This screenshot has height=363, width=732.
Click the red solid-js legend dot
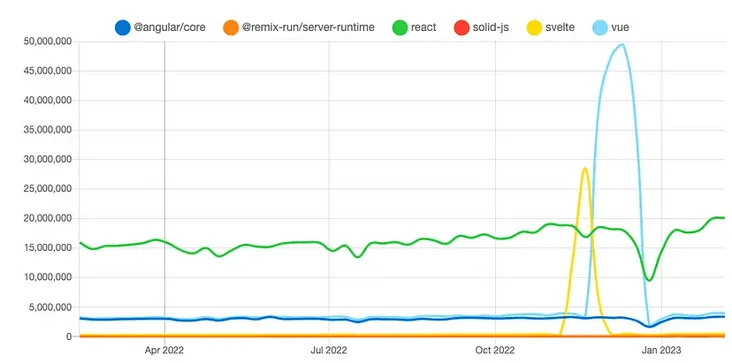click(461, 28)
